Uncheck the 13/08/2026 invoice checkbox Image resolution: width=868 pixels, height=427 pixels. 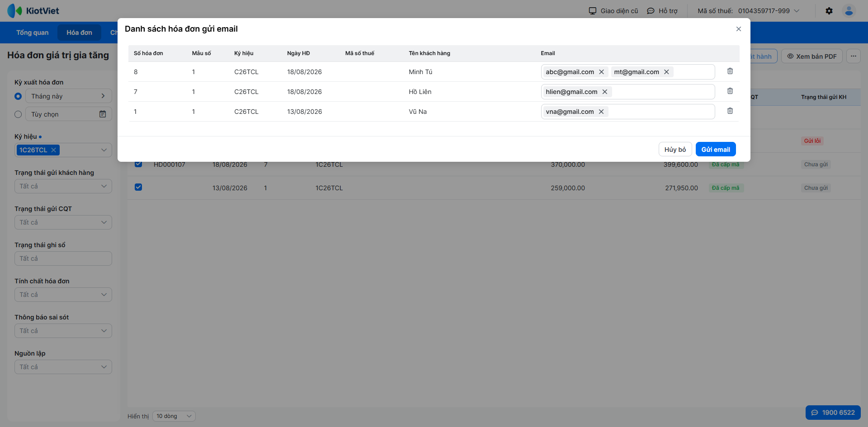[x=138, y=187]
